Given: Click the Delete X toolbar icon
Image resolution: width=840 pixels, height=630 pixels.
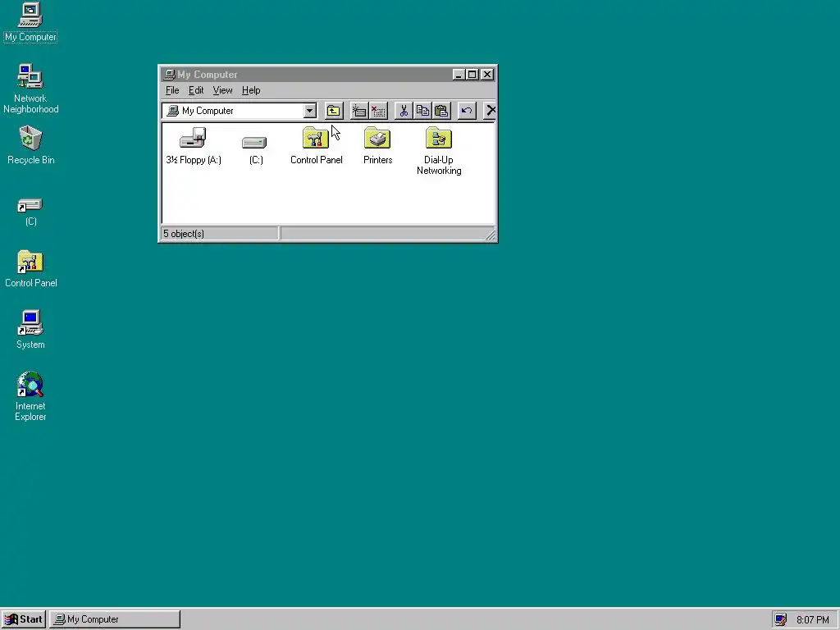Looking at the screenshot, I should click(x=490, y=111).
